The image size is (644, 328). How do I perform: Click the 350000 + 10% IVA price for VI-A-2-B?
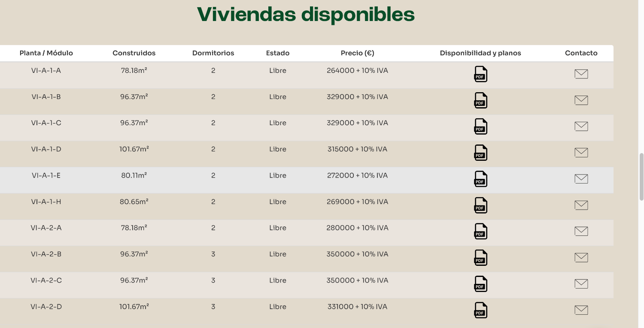point(357,254)
